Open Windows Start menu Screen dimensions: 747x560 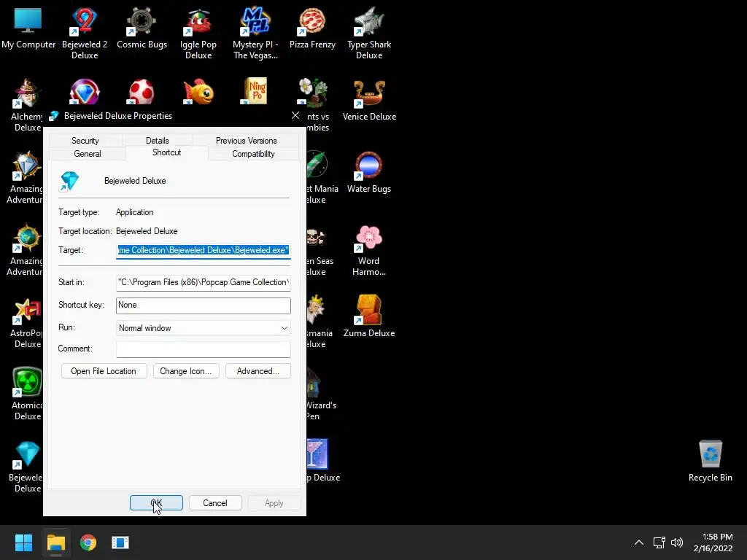click(23, 542)
